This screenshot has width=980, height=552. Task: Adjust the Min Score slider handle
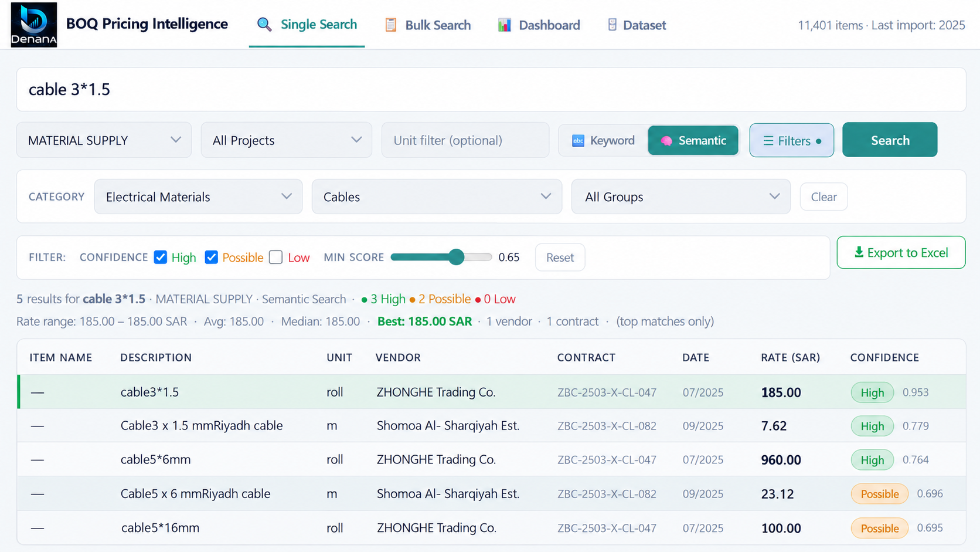(x=457, y=257)
